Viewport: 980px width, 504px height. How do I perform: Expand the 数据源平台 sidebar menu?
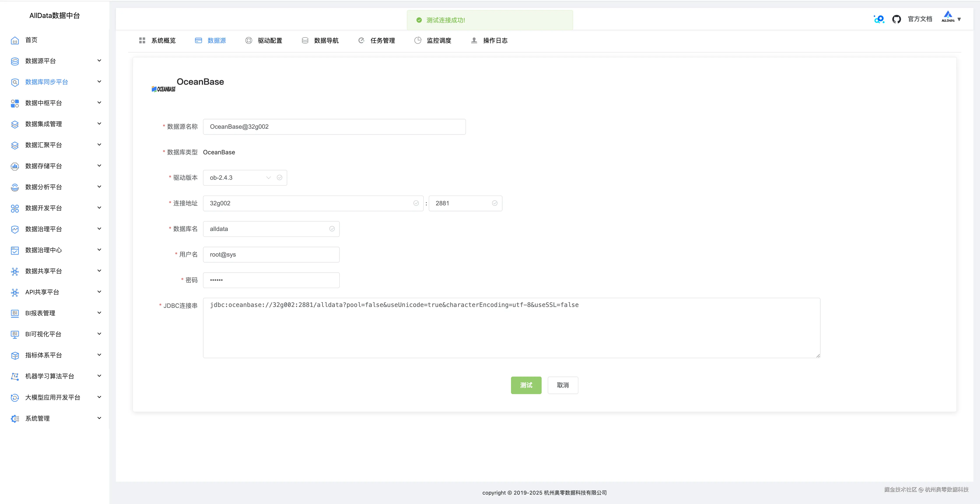(99, 61)
